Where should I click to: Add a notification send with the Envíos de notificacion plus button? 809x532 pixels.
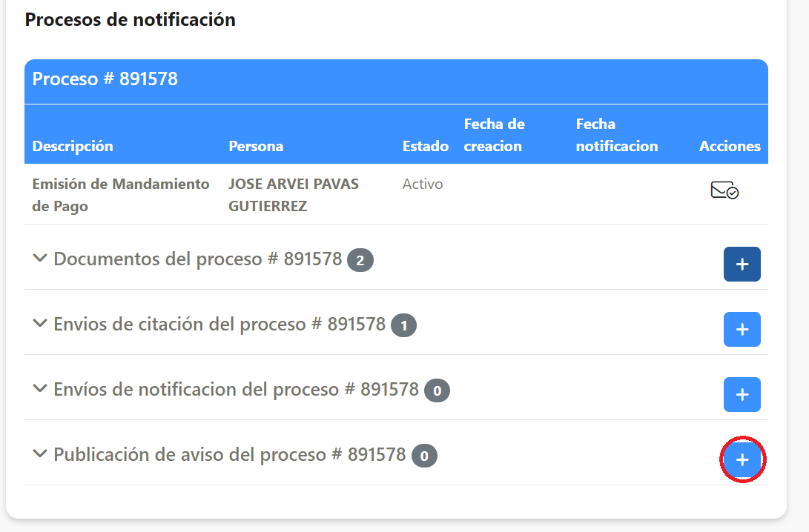click(x=742, y=394)
